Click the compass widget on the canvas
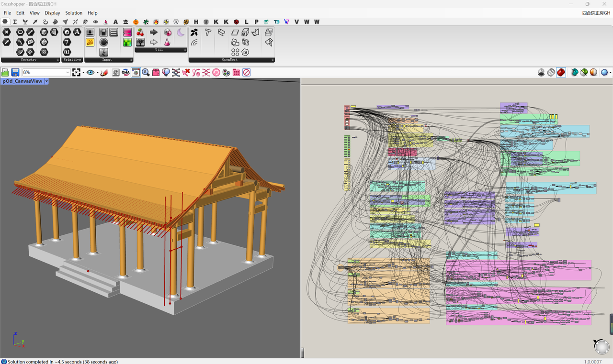The width and height of the screenshot is (613, 364). coord(602,346)
